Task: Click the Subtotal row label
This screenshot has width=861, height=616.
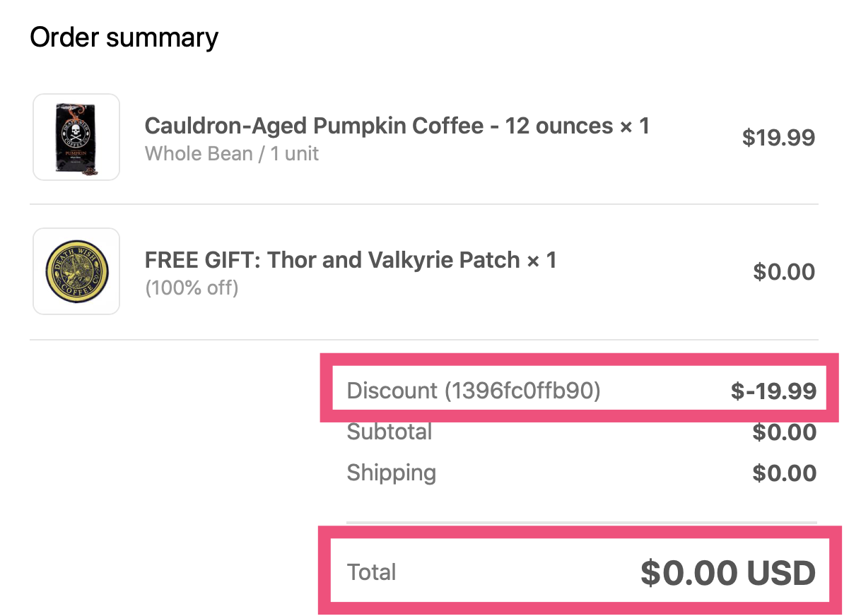Action: pos(389,432)
